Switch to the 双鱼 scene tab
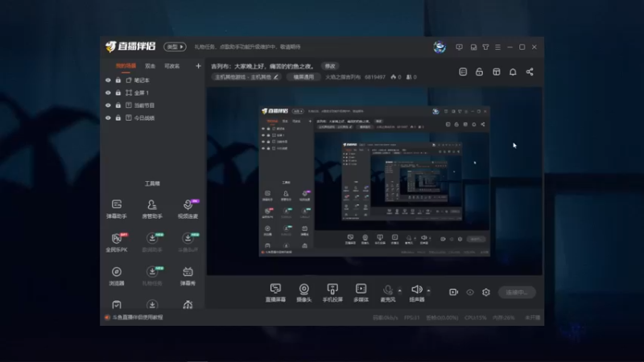 [x=150, y=66]
